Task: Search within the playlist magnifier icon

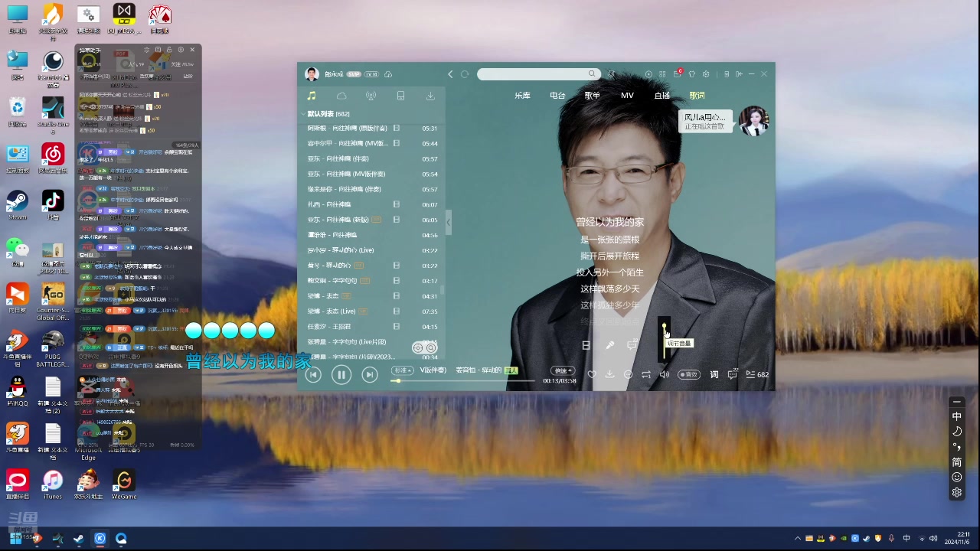Action: pos(431,348)
